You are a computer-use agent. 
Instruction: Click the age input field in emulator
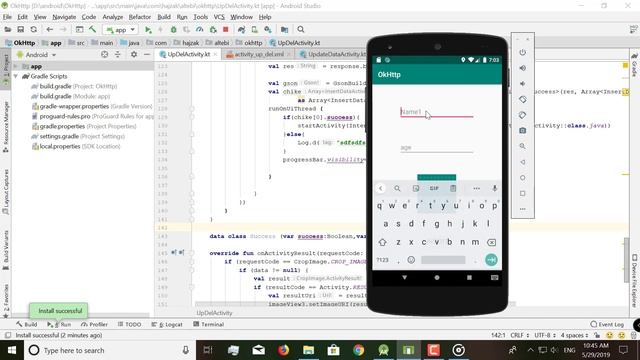click(x=436, y=147)
